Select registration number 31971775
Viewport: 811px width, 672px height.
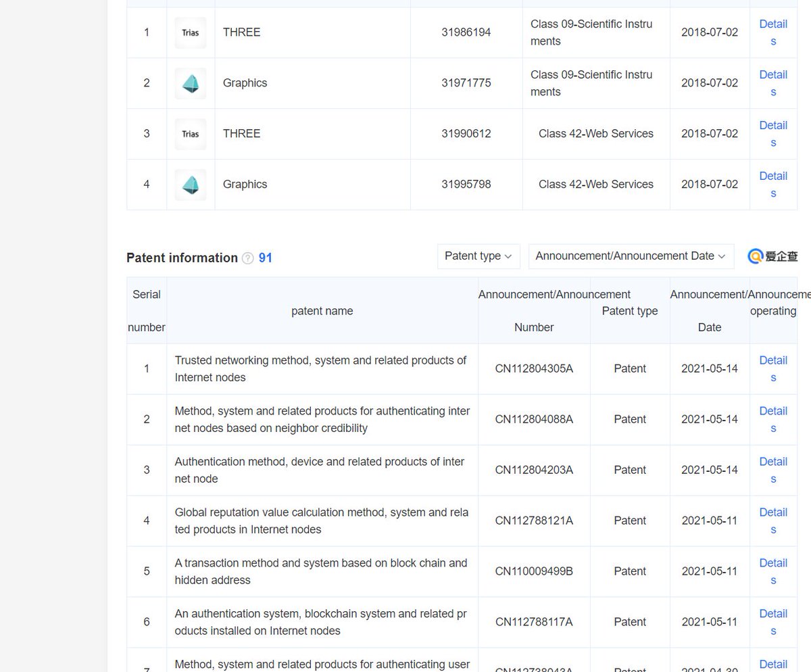(466, 83)
